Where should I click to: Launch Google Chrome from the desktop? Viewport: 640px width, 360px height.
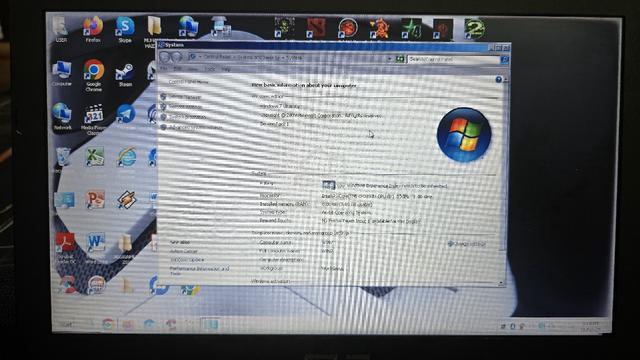93,75
